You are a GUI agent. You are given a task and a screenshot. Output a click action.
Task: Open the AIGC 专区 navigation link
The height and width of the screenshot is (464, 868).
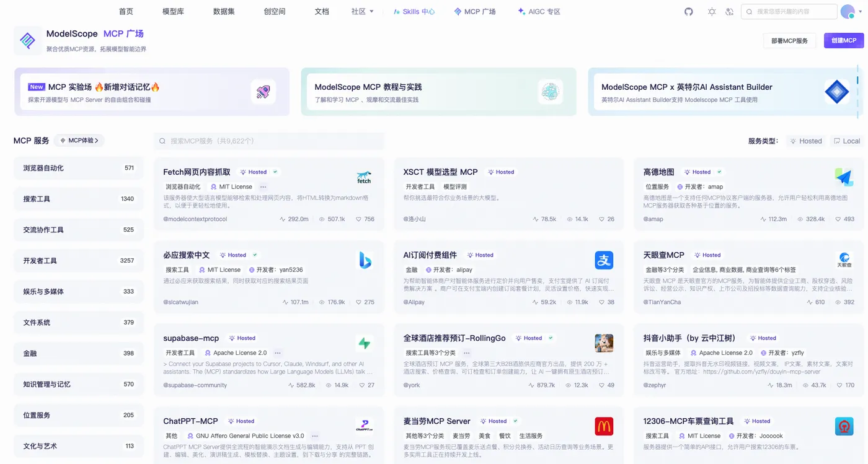(539, 12)
